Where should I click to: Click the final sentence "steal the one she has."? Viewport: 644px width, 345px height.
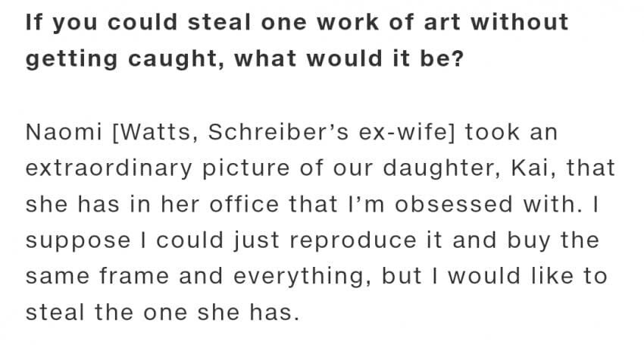coord(163,312)
